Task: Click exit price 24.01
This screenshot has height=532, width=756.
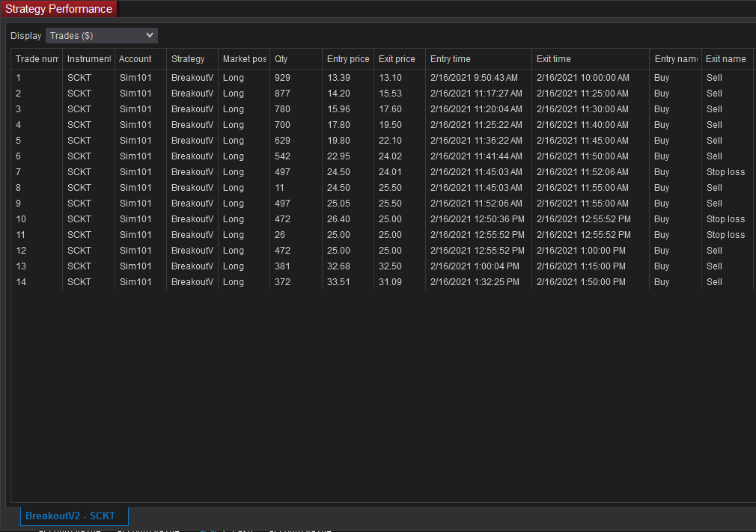Action: coord(390,172)
